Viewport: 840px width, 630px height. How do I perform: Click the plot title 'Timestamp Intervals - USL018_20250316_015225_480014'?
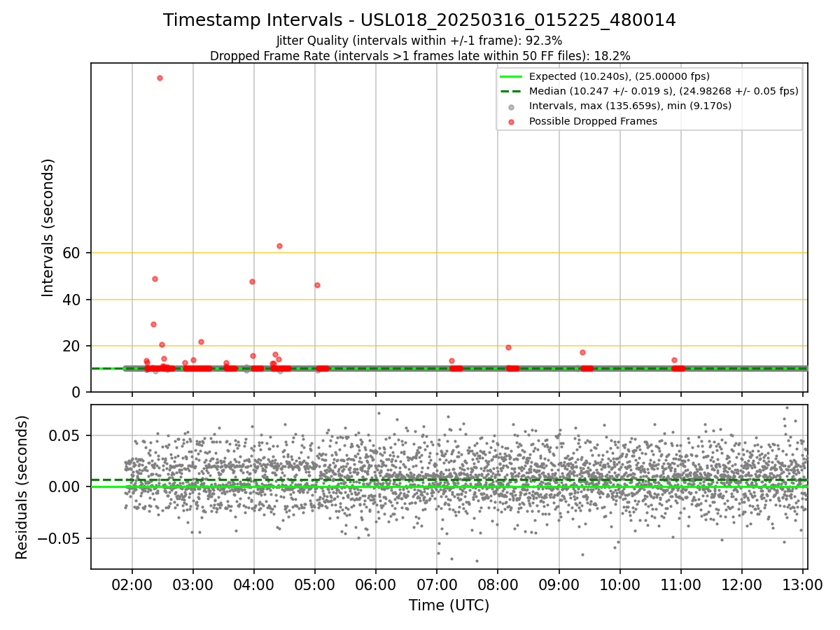coord(420,20)
